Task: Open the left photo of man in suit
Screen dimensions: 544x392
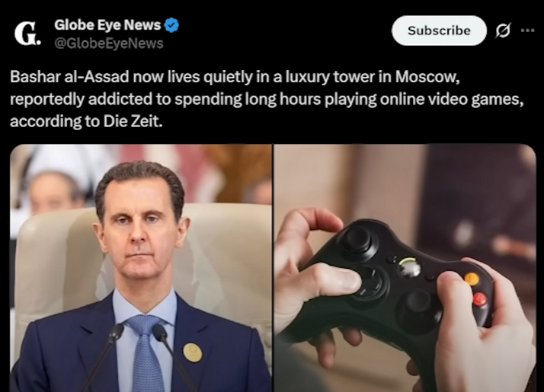Action: click(x=141, y=268)
